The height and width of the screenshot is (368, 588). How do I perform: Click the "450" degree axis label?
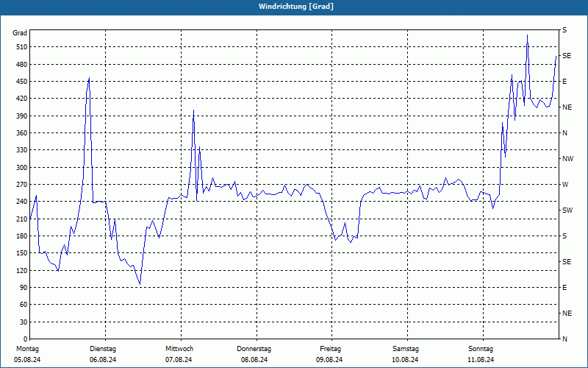21,82
